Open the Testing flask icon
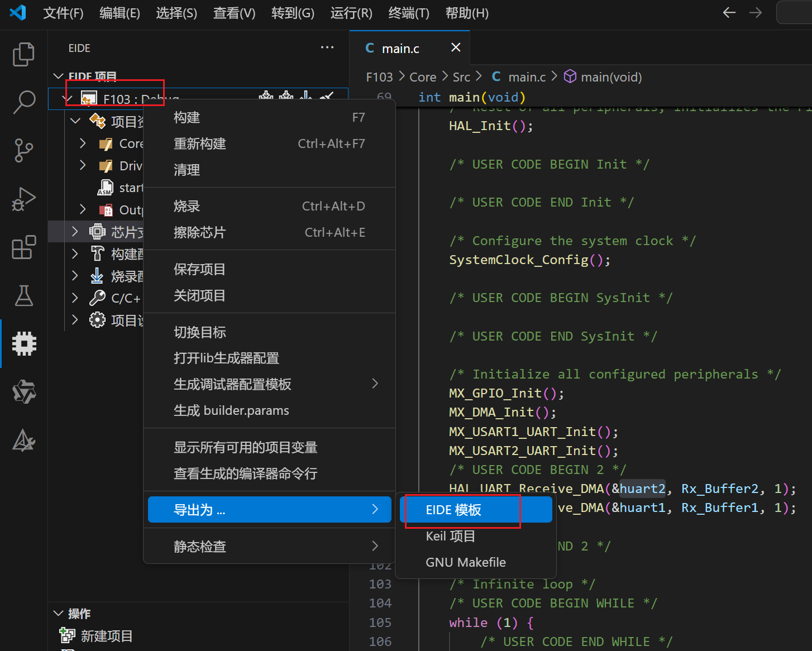Viewport: 812px width, 651px height. pyautogui.click(x=23, y=295)
